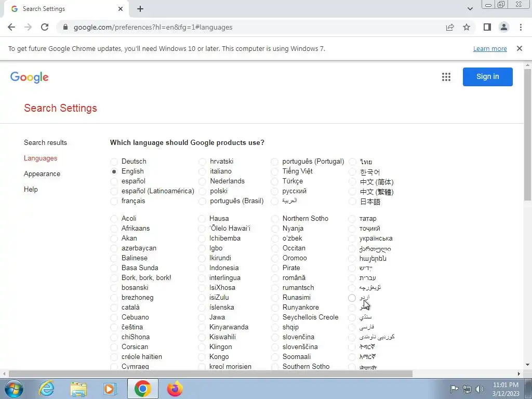The image size is (532, 399).
Task: Dismiss the Chrome update notification bar
Action: (x=519, y=48)
